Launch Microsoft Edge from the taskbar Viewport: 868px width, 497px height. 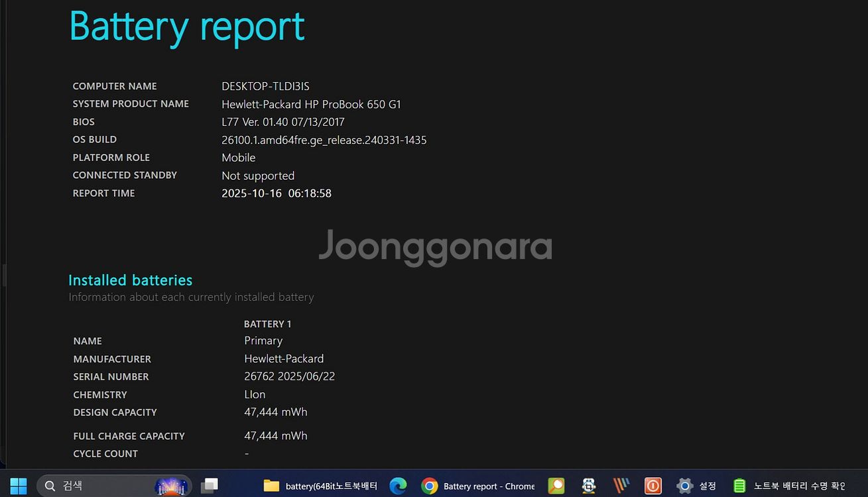(x=398, y=486)
